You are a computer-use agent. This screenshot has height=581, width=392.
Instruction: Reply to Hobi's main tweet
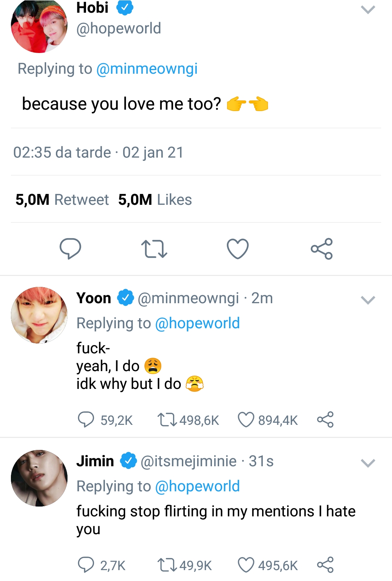[70, 249]
